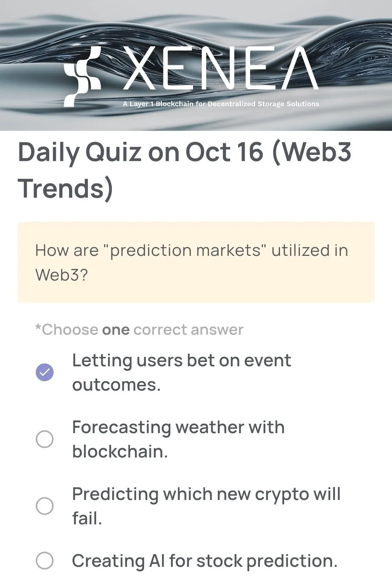Select "Forecasting weather with blockchain"
Screen dimensions: 392x588
[x=44, y=439]
